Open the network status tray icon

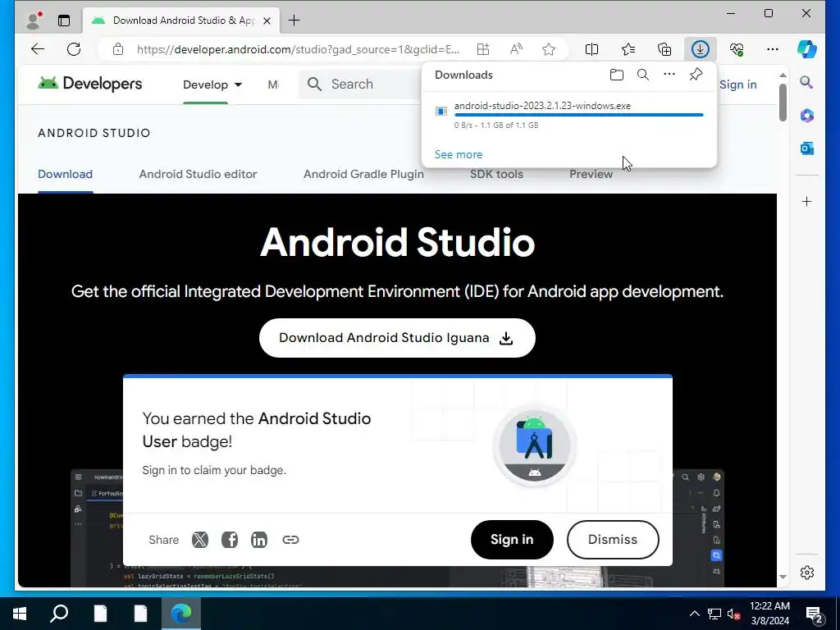pos(714,614)
